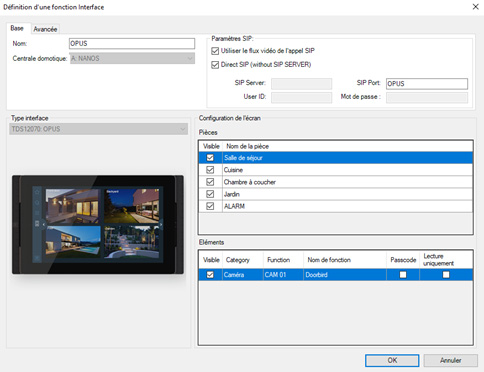Screen dimensions: 484x372
Task: Cancel with the Annuler button
Action: tap(450, 360)
